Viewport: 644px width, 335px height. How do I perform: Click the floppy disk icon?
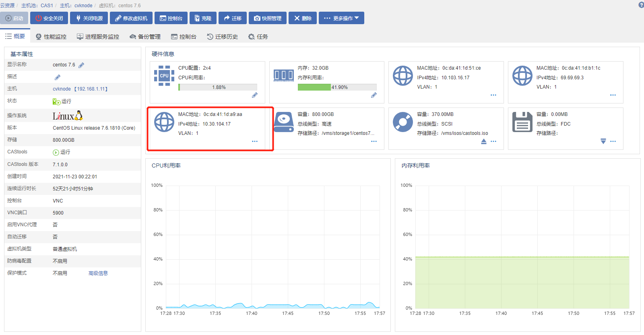(x=522, y=122)
